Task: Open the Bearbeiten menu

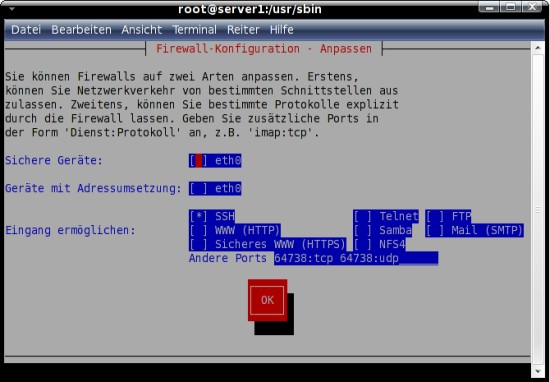Action: (81, 29)
